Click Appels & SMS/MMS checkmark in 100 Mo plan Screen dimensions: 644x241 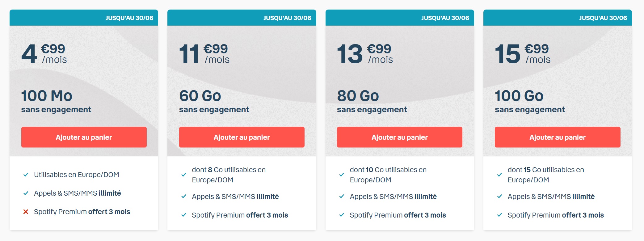(x=26, y=193)
